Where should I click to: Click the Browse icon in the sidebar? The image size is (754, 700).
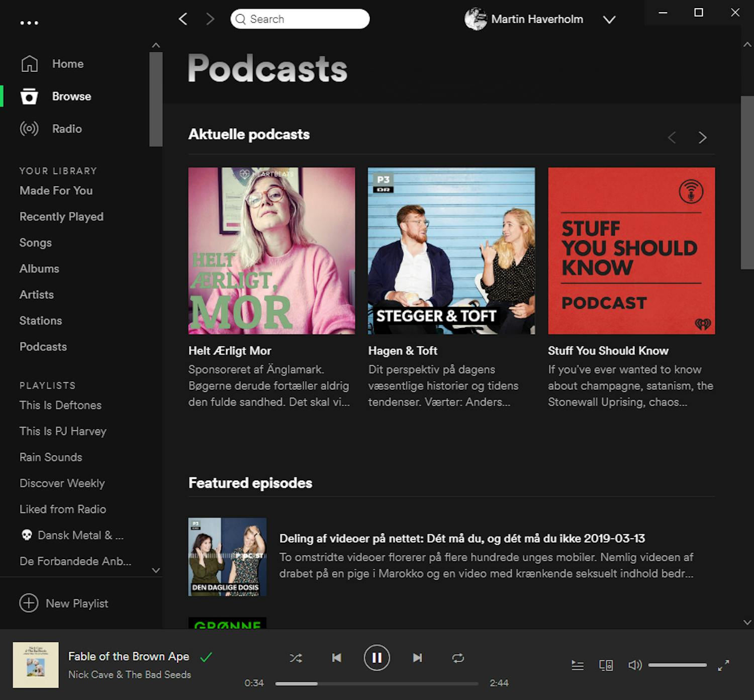pos(29,97)
